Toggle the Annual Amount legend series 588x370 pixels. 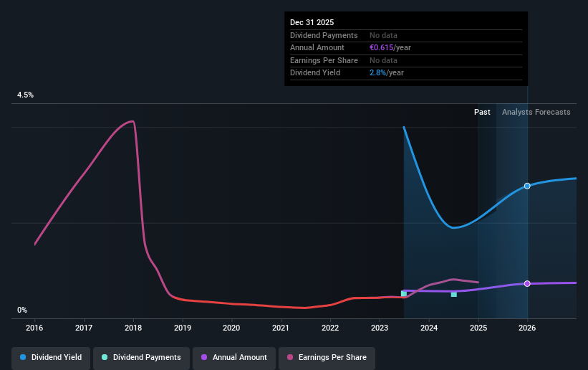pyautogui.click(x=234, y=357)
